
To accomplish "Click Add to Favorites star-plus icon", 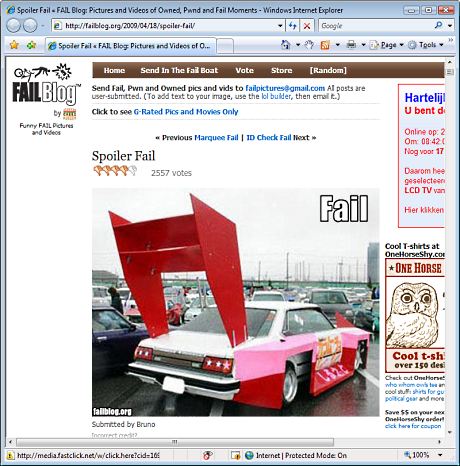I will [x=31, y=45].
